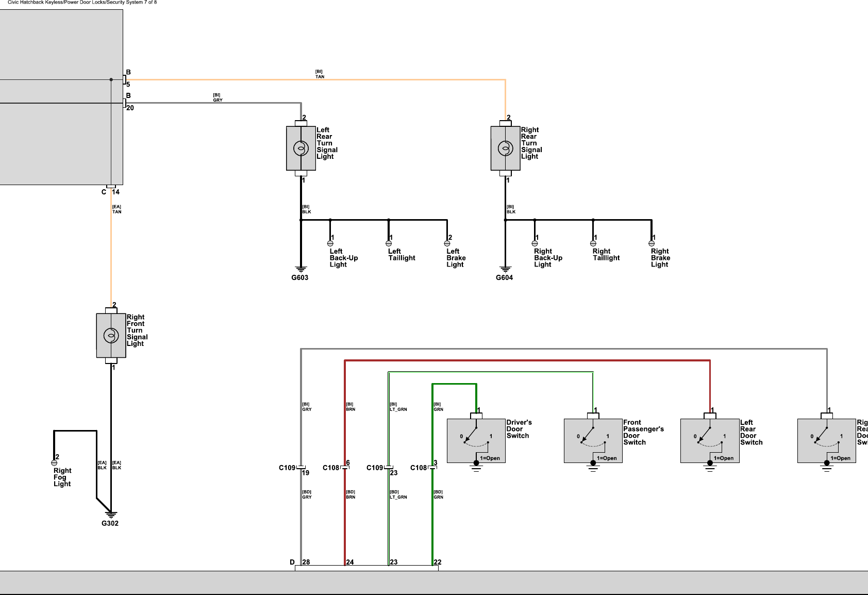The height and width of the screenshot is (595, 868).
Task: Click the Left Brake Light terminal
Action: point(447,243)
